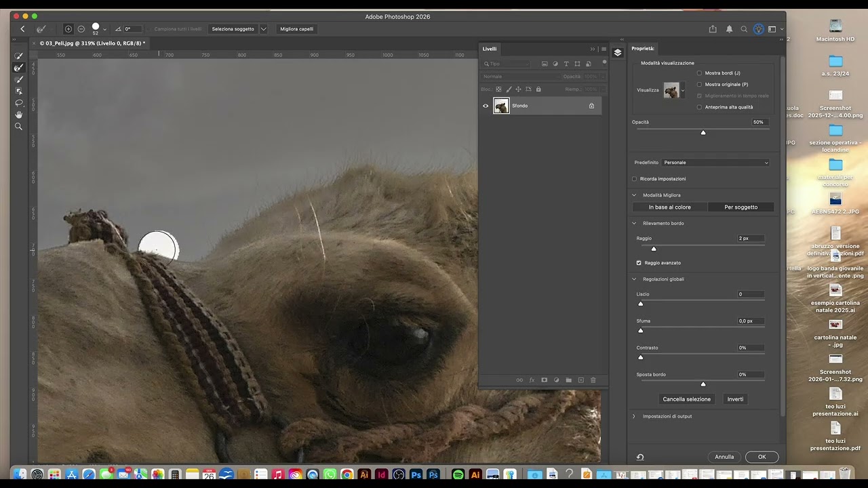Click Cancella selezione button
Viewport: 868px width, 488px height.
(x=687, y=399)
